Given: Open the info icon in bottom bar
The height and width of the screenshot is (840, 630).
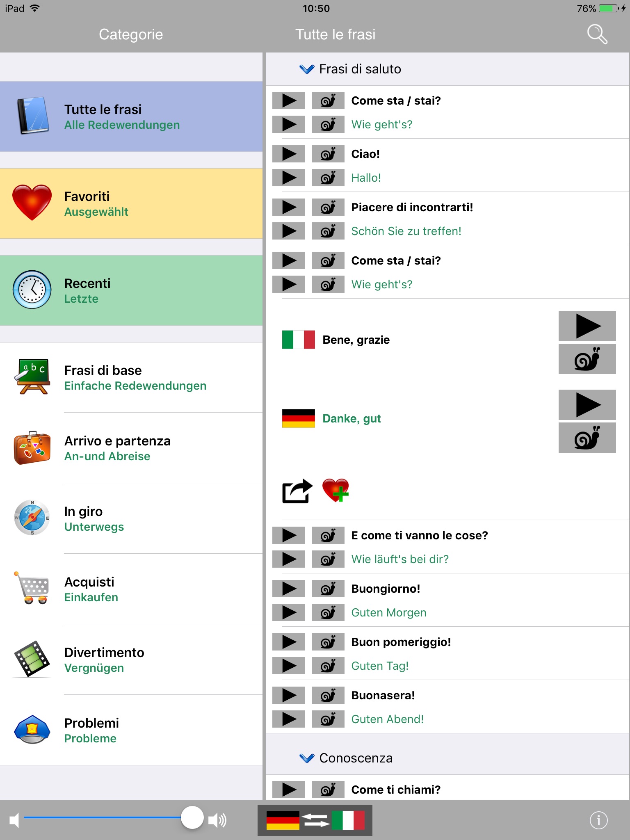Looking at the screenshot, I should [x=598, y=820].
